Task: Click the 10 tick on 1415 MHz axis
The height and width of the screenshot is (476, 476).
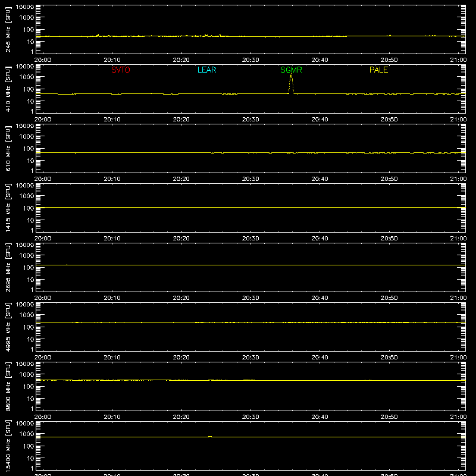Action: pos(30,220)
